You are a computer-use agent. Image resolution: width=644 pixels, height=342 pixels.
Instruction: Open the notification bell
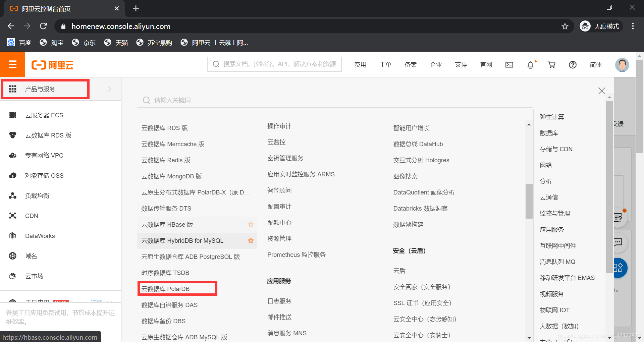click(x=530, y=65)
